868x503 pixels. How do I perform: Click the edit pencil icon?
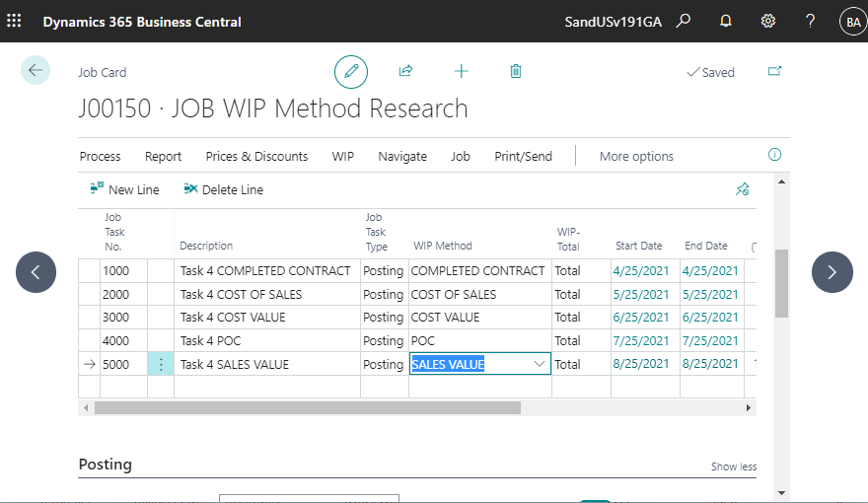click(x=351, y=71)
